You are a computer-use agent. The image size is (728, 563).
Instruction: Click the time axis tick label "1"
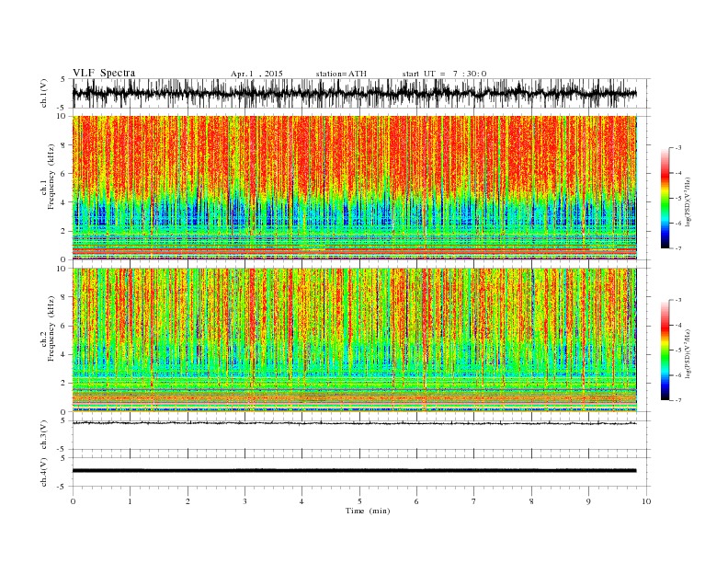tap(130, 501)
